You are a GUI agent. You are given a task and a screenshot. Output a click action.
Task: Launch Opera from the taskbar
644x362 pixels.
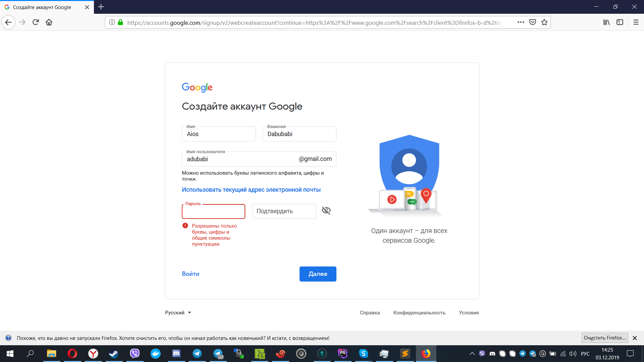click(x=72, y=354)
